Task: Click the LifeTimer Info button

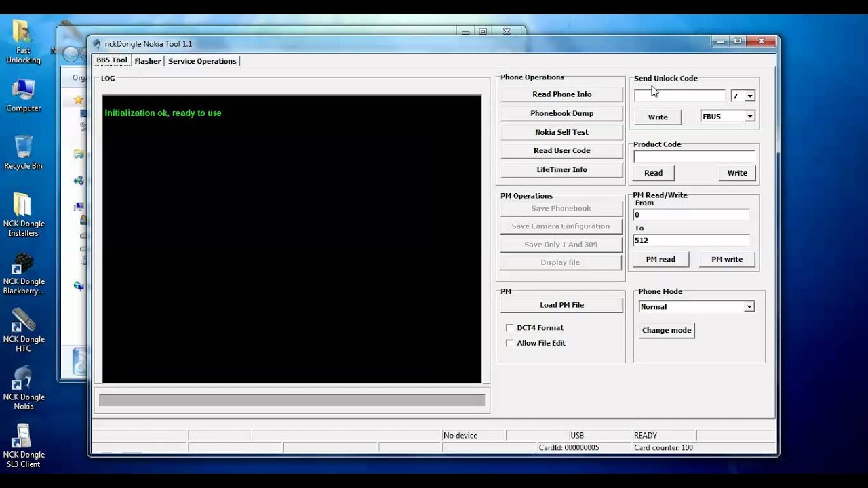Action: [x=561, y=169]
